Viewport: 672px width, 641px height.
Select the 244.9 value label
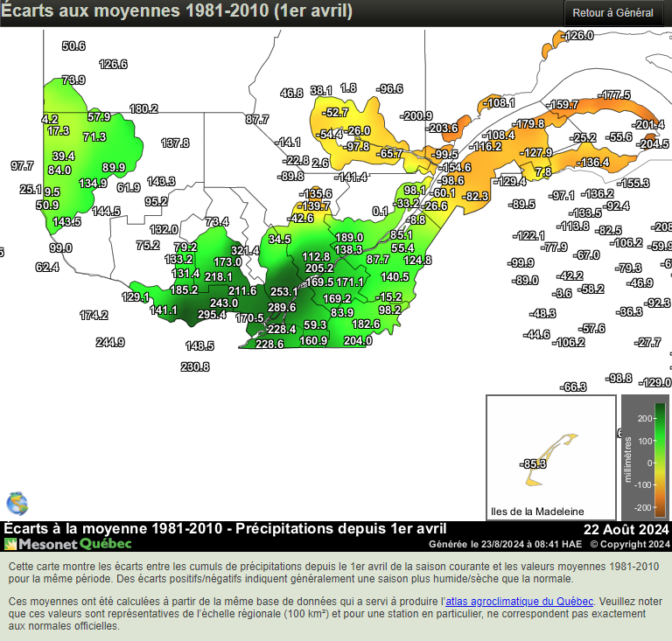point(109,343)
